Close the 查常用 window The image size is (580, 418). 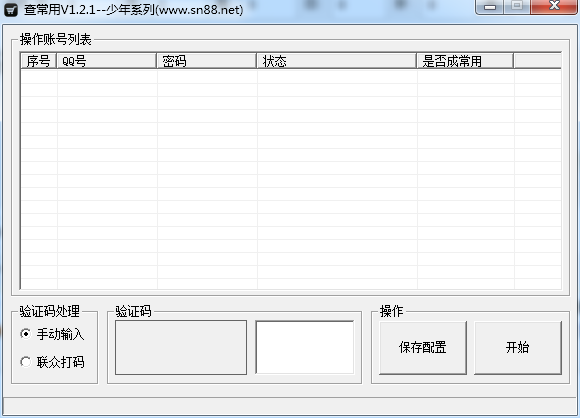[554, 7]
